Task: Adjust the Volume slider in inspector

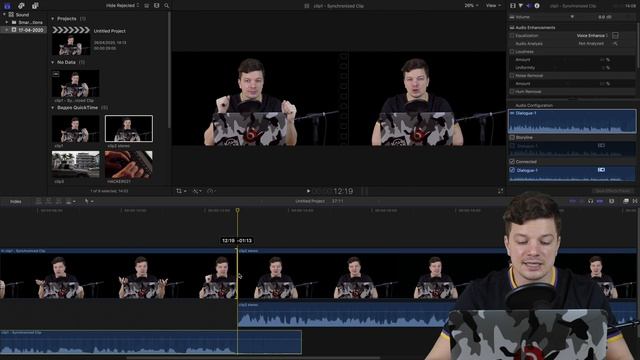Action: [572, 17]
